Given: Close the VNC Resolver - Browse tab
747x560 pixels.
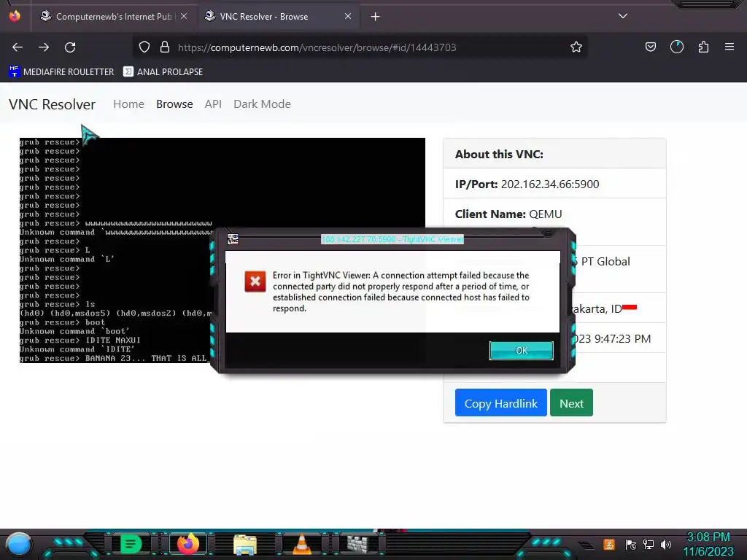Looking at the screenshot, I should [x=348, y=16].
